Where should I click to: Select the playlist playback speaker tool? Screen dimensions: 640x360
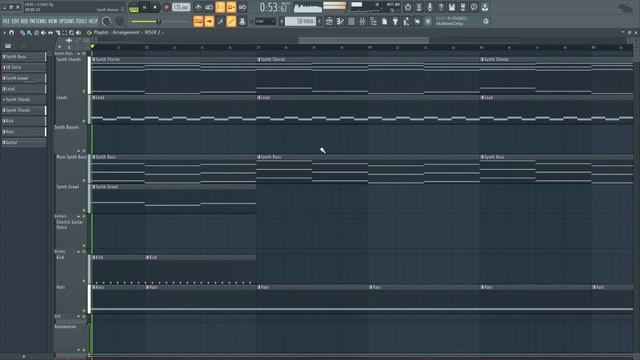[79, 33]
